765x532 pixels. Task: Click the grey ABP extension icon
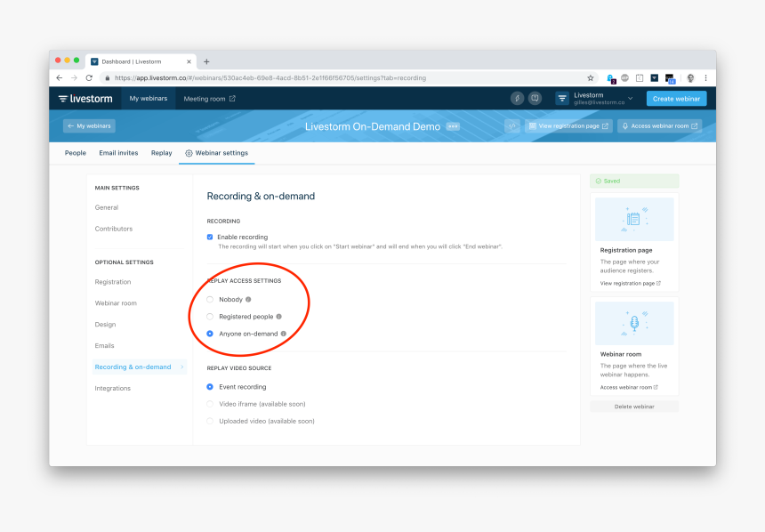[625, 78]
